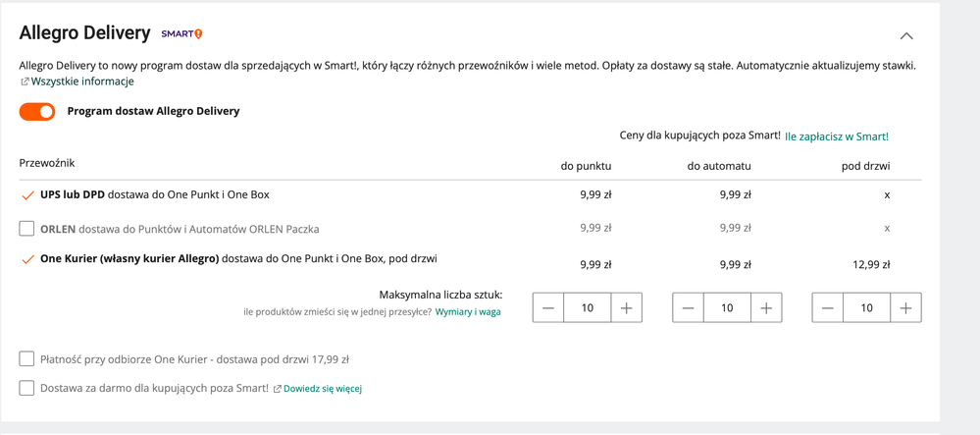
Task: Enable ORLEN delivery checkbox
Action: pos(26,229)
